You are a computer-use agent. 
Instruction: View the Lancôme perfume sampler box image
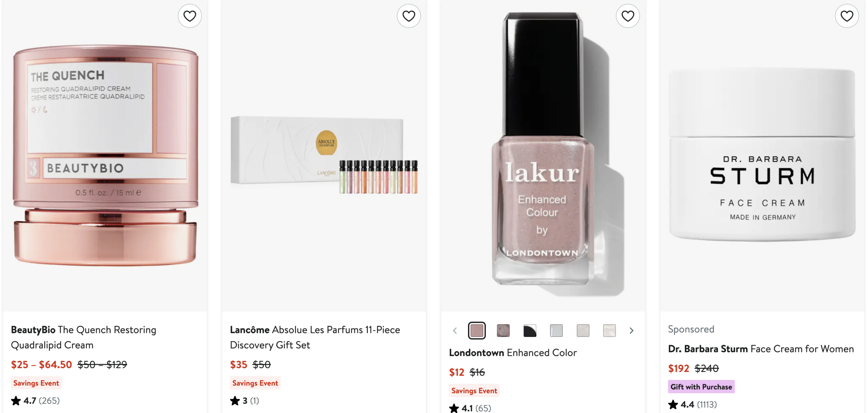click(324, 156)
